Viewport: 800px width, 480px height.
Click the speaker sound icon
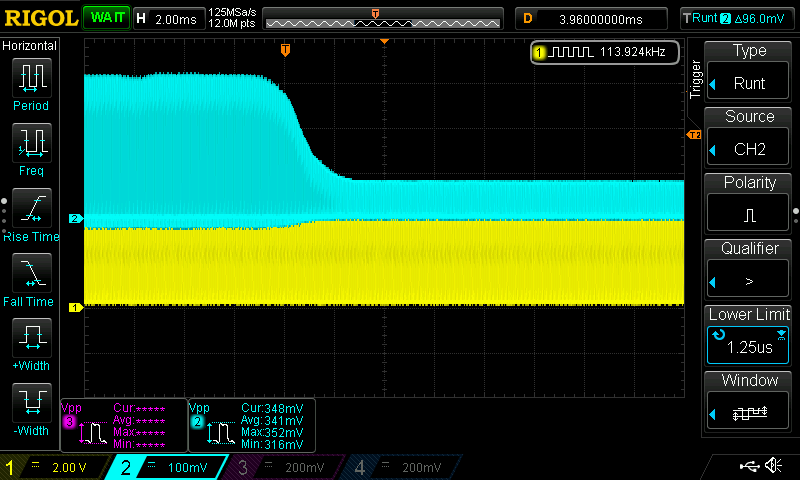pos(773,466)
